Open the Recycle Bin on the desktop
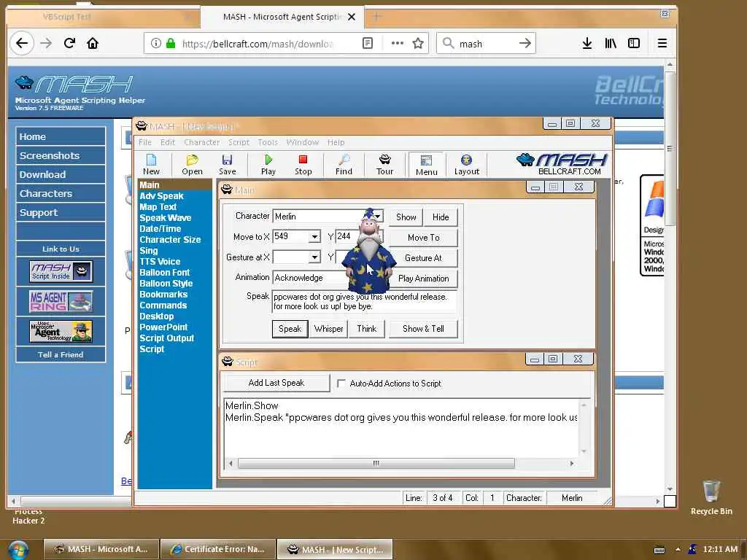This screenshot has width=747, height=560. (711, 497)
